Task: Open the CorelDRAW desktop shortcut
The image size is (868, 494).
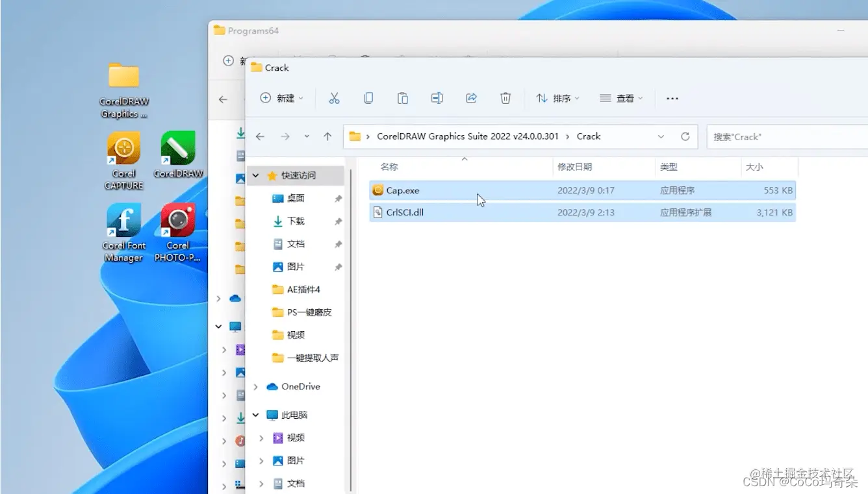Action: pyautogui.click(x=178, y=155)
